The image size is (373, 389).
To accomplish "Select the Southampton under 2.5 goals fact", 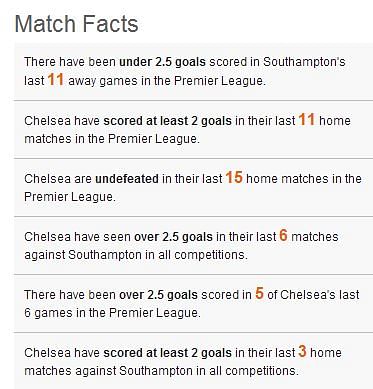I will click(193, 71).
